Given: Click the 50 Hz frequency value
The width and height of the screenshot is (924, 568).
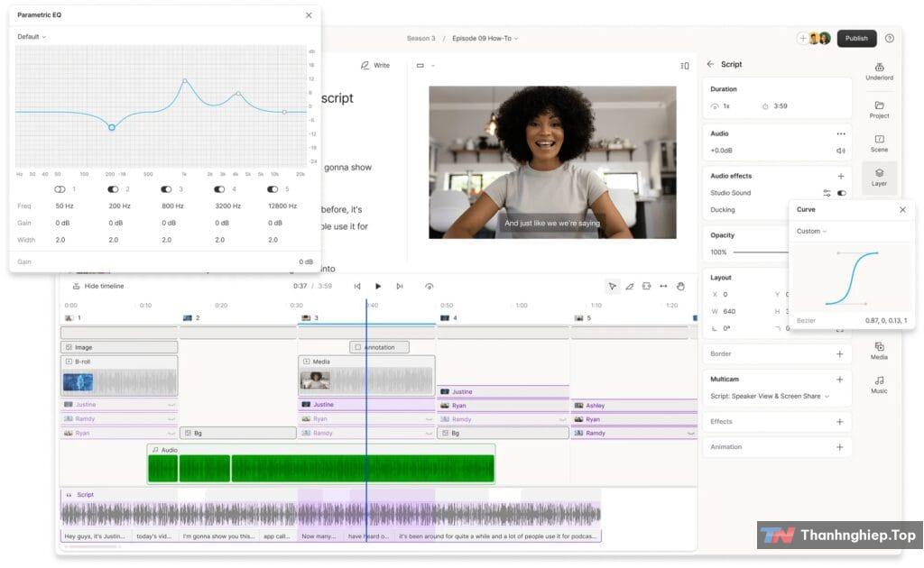Looking at the screenshot, I should [64, 206].
